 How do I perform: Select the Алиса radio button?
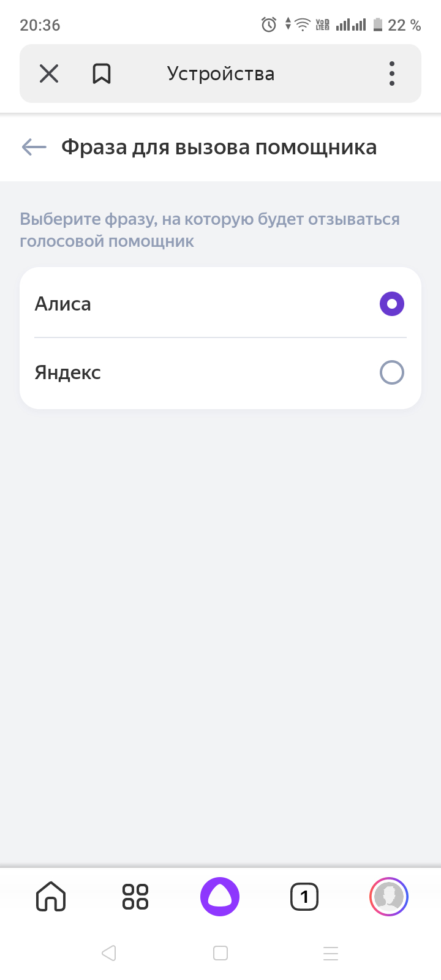[x=392, y=304]
